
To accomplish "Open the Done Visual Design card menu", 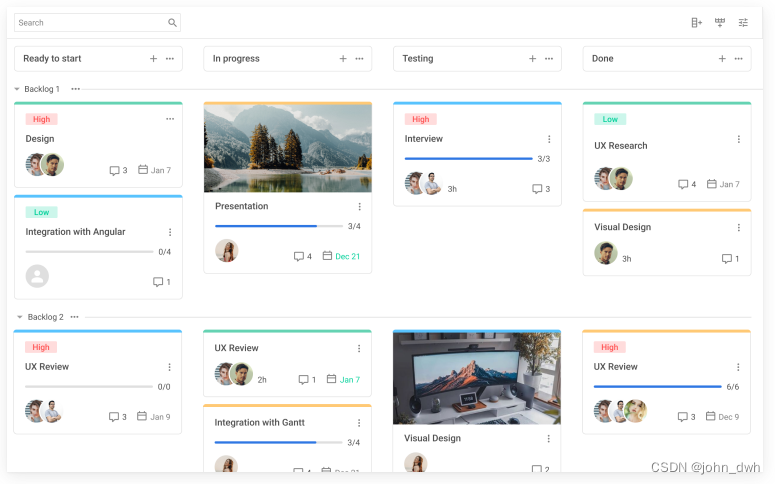I will pyautogui.click(x=738, y=227).
